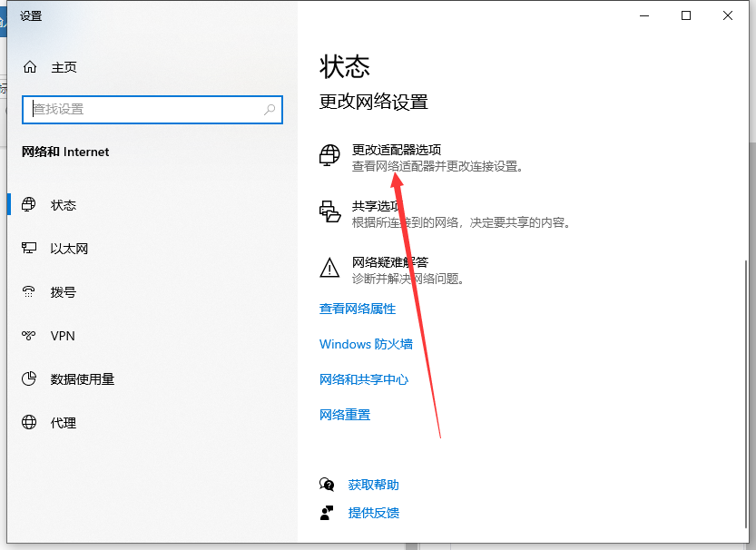Open 更改适配器选项 settings
Screen dimensions: 756x550
[x=397, y=150]
